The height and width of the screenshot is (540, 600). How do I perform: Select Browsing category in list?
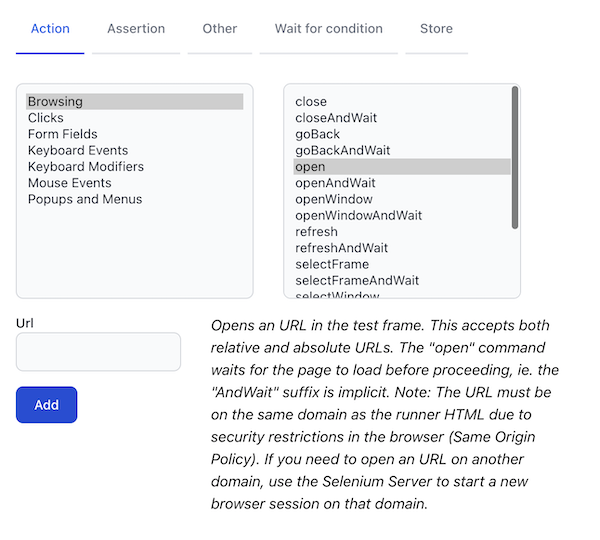135,101
